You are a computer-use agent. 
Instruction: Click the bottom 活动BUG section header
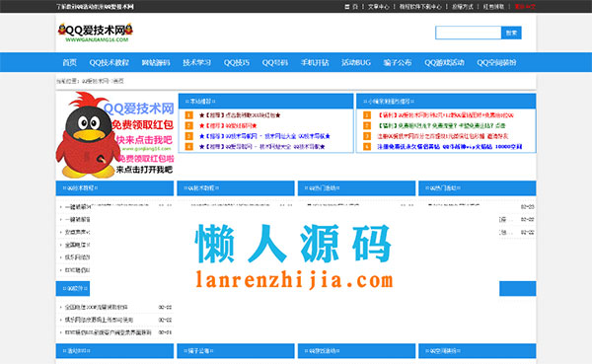[x=114, y=351]
